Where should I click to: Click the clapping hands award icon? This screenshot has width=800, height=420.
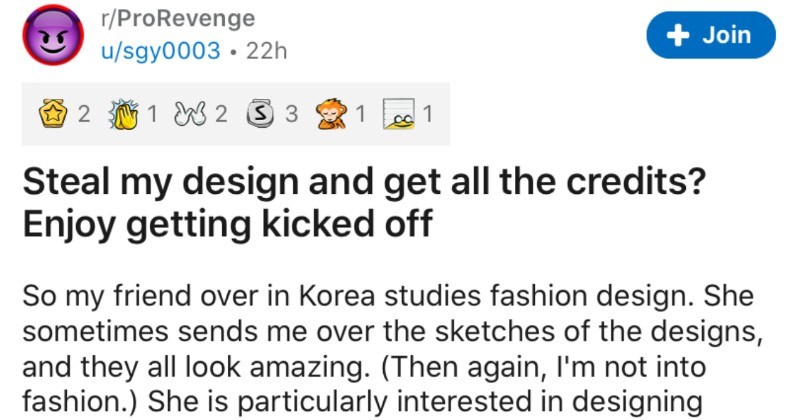click(x=123, y=114)
